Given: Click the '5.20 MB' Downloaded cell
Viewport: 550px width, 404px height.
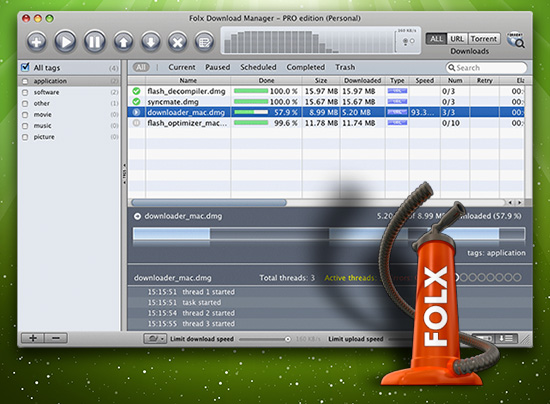Looking at the screenshot, I should [x=356, y=112].
